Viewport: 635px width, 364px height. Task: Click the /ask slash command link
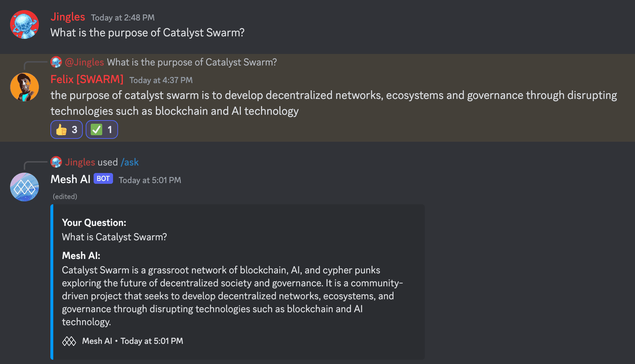[x=130, y=162]
